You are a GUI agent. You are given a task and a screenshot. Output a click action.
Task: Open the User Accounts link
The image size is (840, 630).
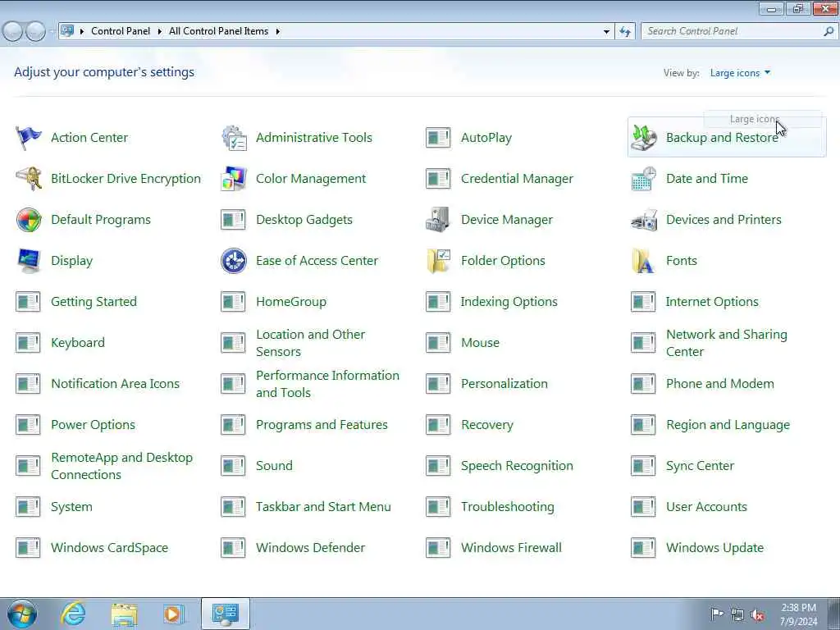click(x=706, y=507)
